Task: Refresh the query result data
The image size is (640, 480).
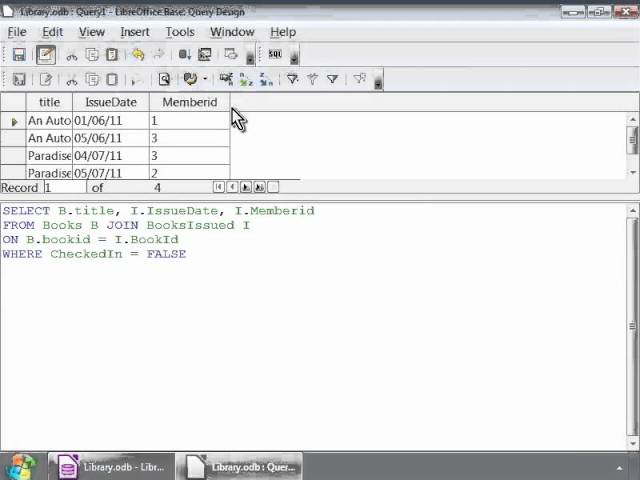Action: pos(190,79)
